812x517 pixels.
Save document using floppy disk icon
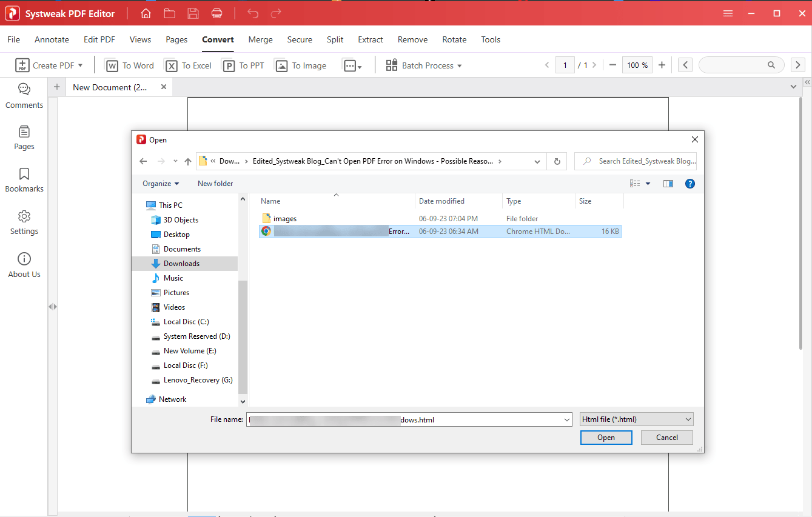pyautogui.click(x=193, y=13)
